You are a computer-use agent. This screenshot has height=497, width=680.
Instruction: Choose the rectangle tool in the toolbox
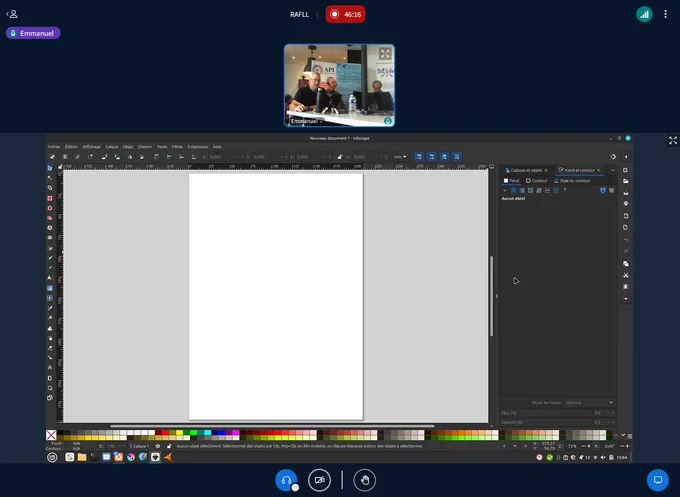coord(50,198)
